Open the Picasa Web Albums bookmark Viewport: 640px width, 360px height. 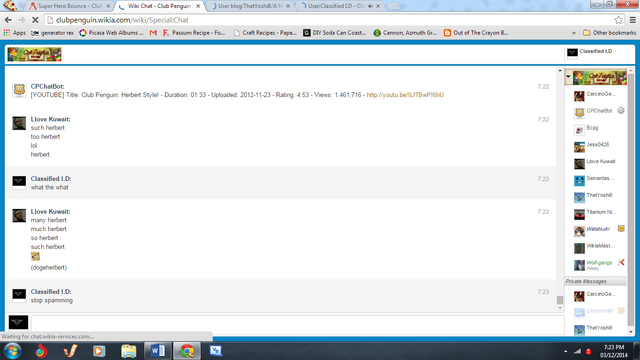coord(111,33)
